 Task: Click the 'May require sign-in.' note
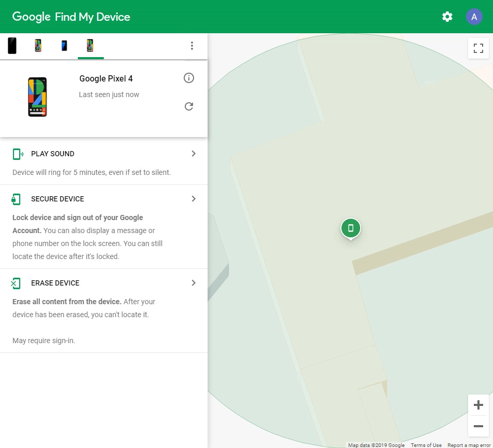[44, 341]
